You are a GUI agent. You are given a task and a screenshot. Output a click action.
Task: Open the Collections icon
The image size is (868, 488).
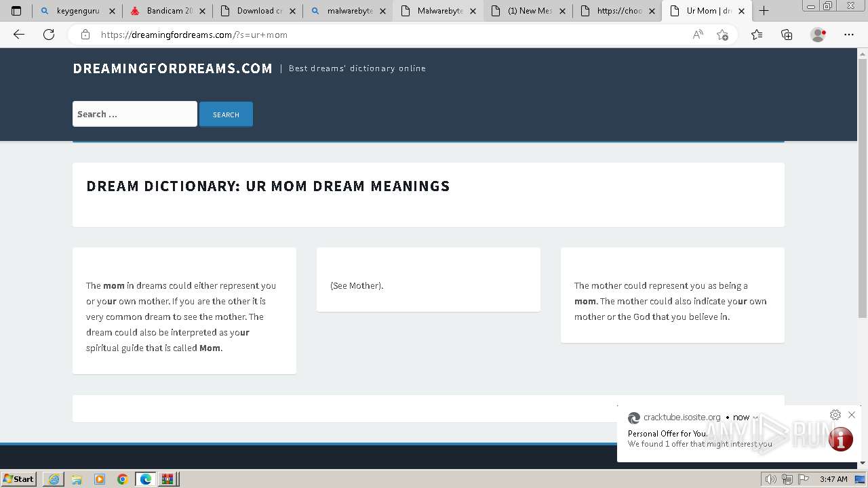point(787,35)
